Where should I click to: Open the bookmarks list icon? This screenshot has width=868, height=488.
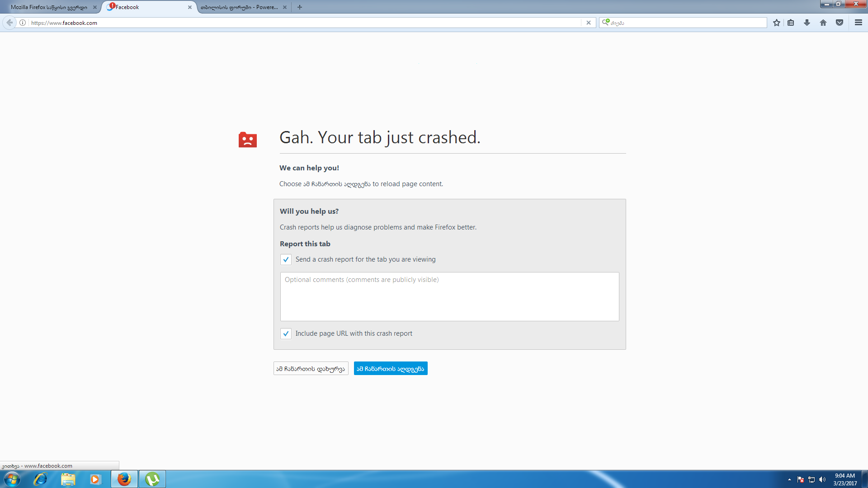click(791, 23)
